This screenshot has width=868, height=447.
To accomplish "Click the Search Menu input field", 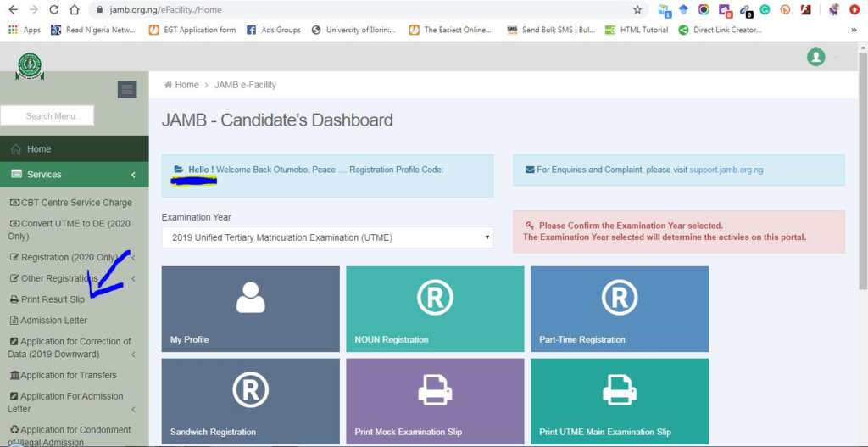I will click(47, 115).
